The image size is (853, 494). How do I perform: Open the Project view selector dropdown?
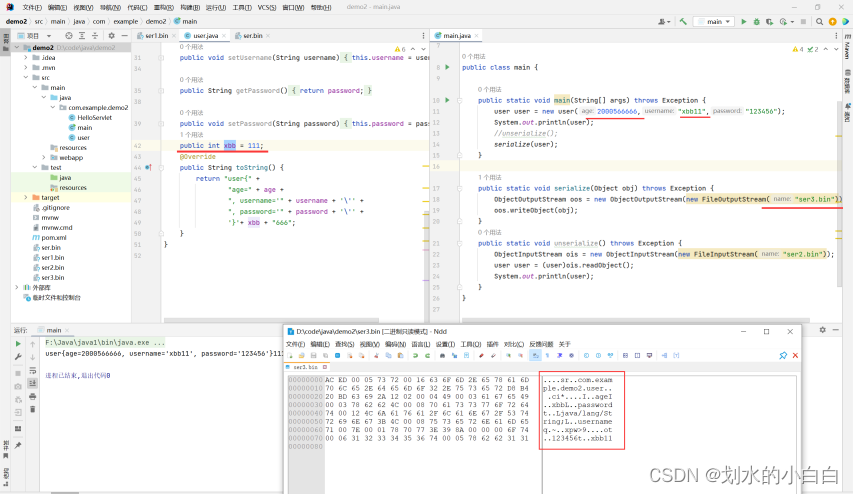coord(34,35)
